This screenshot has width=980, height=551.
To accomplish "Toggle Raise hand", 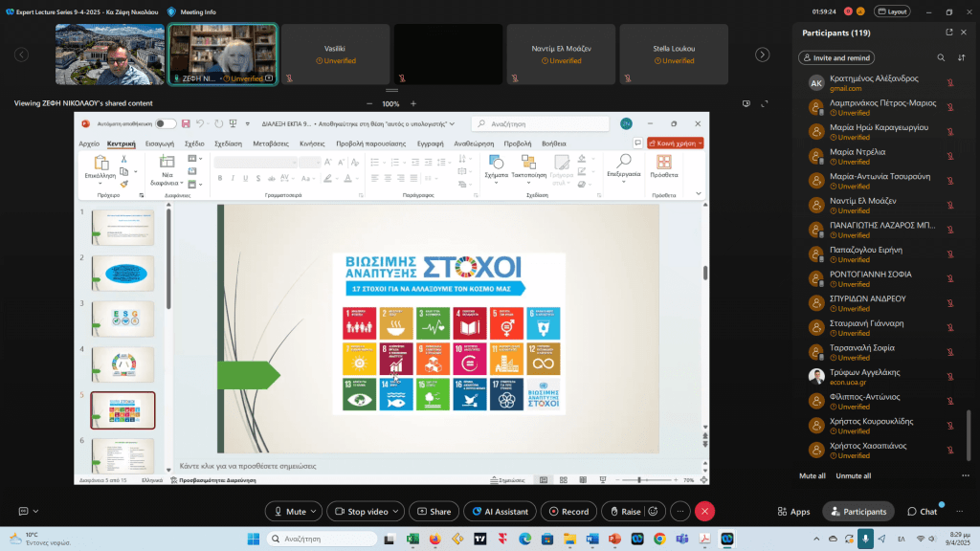I will point(625,512).
